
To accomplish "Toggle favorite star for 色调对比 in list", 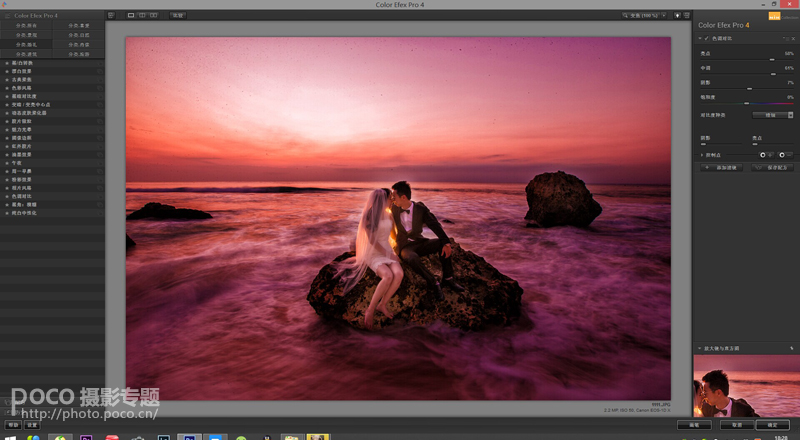I will tap(7, 196).
